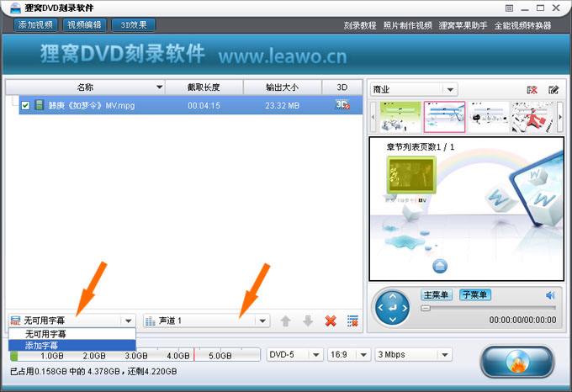Screen dimensions: 572x392
Task: Open the 刻录教程 link
Action: (x=360, y=25)
